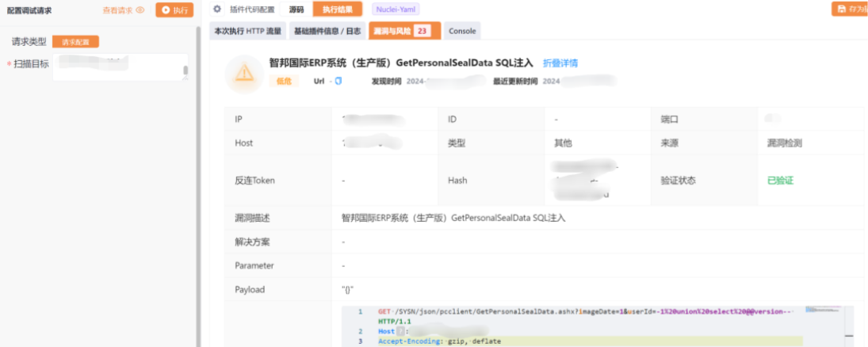The width and height of the screenshot is (868, 347).
Task: Click the copy icon next to Url
Action: click(338, 81)
